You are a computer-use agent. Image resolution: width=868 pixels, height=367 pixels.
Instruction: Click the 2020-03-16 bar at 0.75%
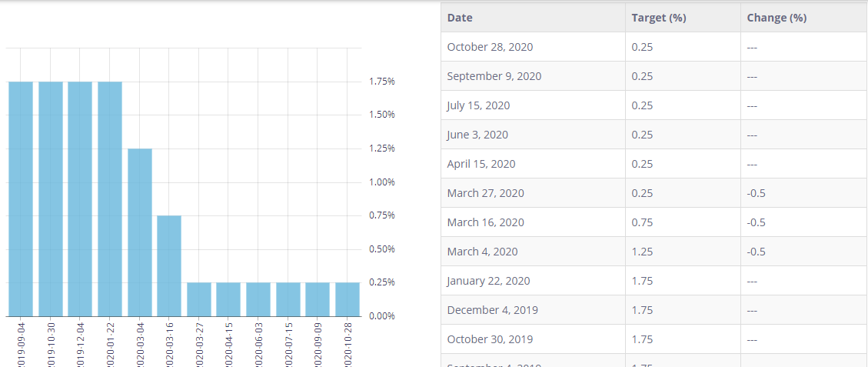(x=169, y=265)
